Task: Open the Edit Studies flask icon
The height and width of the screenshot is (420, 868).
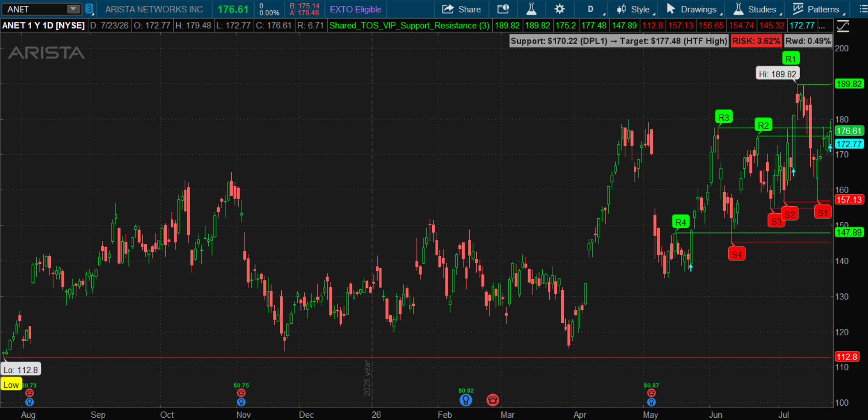Action: (x=531, y=9)
